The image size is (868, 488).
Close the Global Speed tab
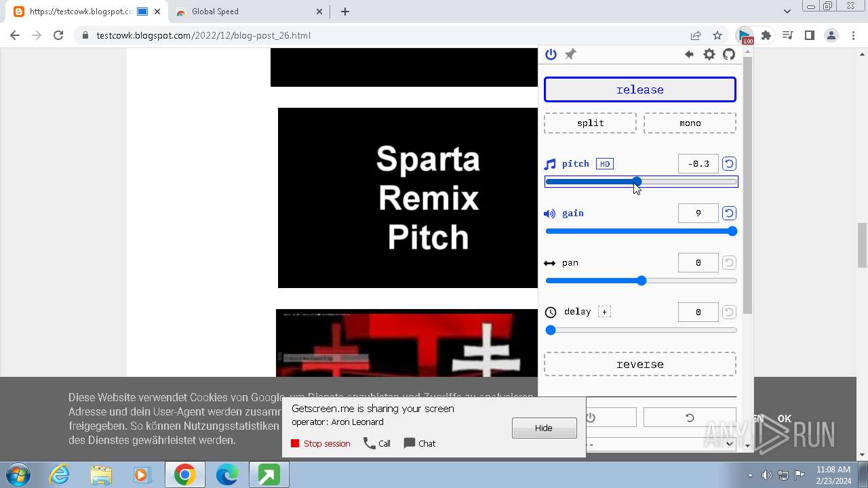click(x=319, y=12)
